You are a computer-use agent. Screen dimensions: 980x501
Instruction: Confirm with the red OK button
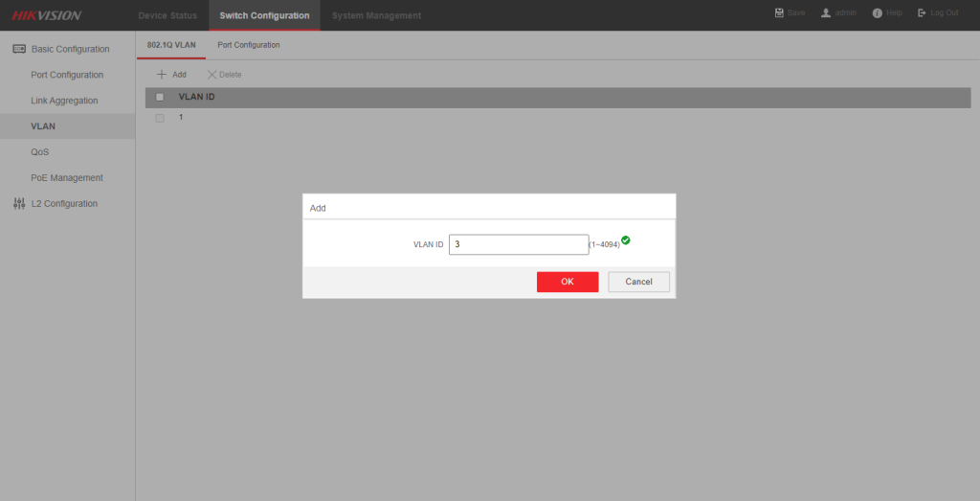(x=568, y=282)
